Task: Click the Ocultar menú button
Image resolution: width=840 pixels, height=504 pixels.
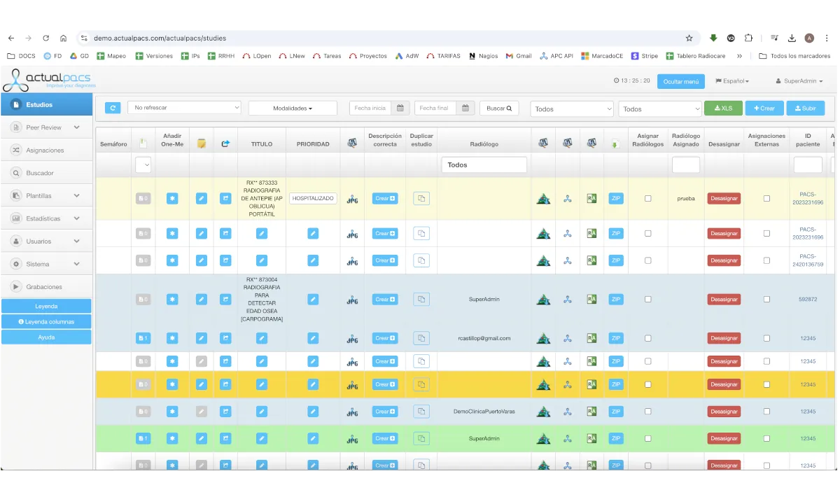Action: pyautogui.click(x=680, y=81)
